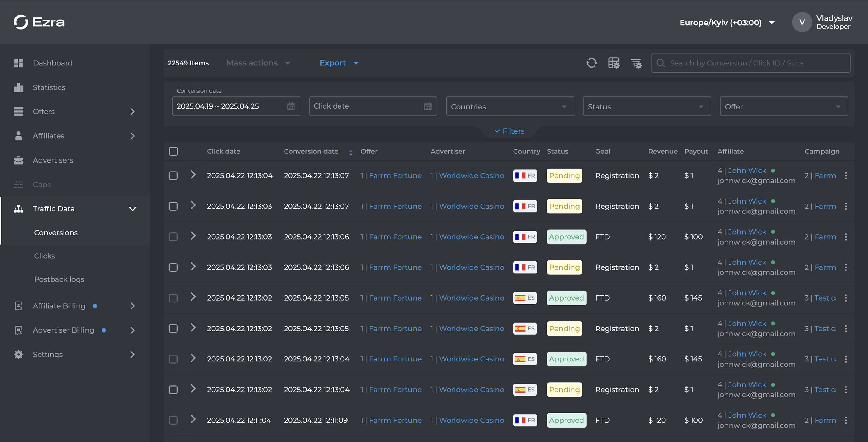Check Approved ES row converted 12:13:04
The width and height of the screenshot is (868, 442).
(x=173, y=359)
